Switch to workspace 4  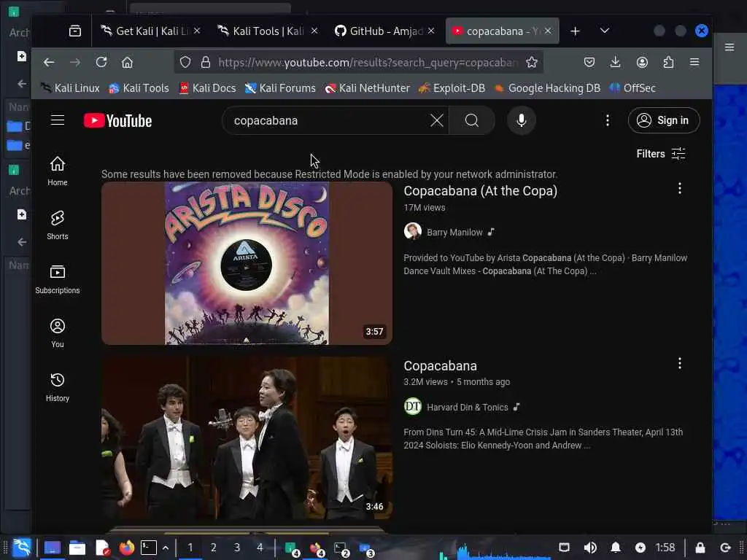[x=260, y=548]
